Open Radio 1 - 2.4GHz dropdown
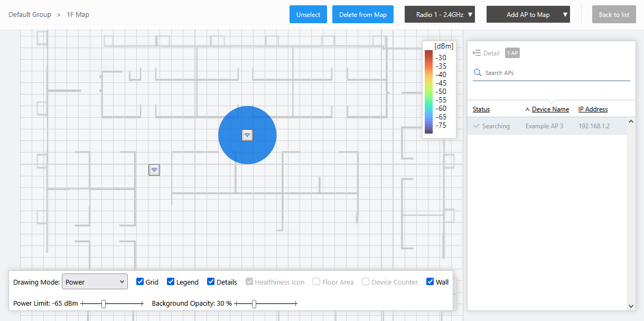644x321 pixels. 440,15
